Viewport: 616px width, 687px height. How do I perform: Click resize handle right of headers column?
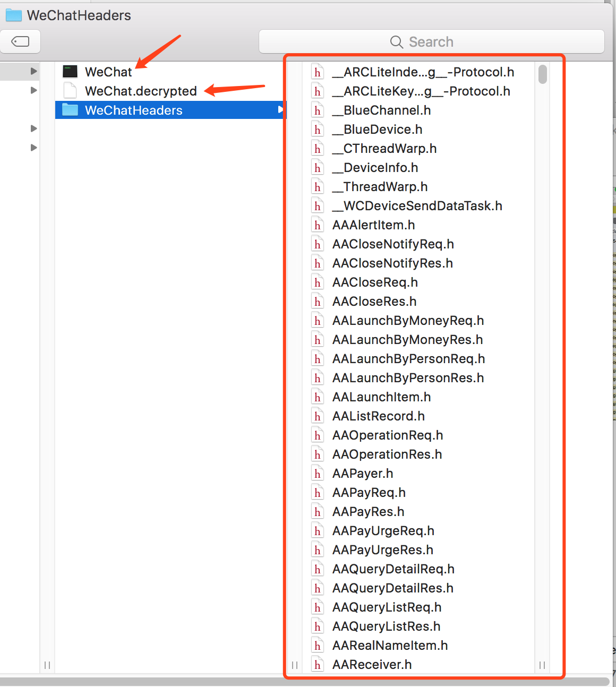(x=542, y=665)
